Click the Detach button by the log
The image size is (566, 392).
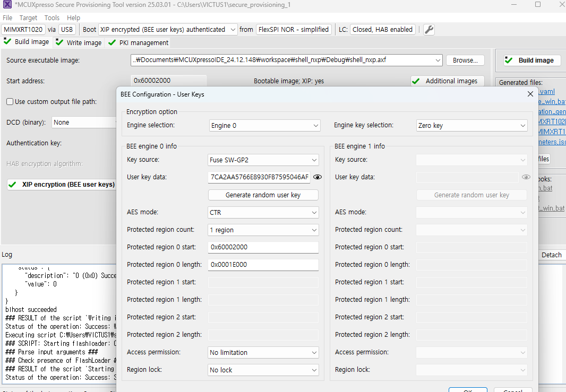[x=552, y=255]
